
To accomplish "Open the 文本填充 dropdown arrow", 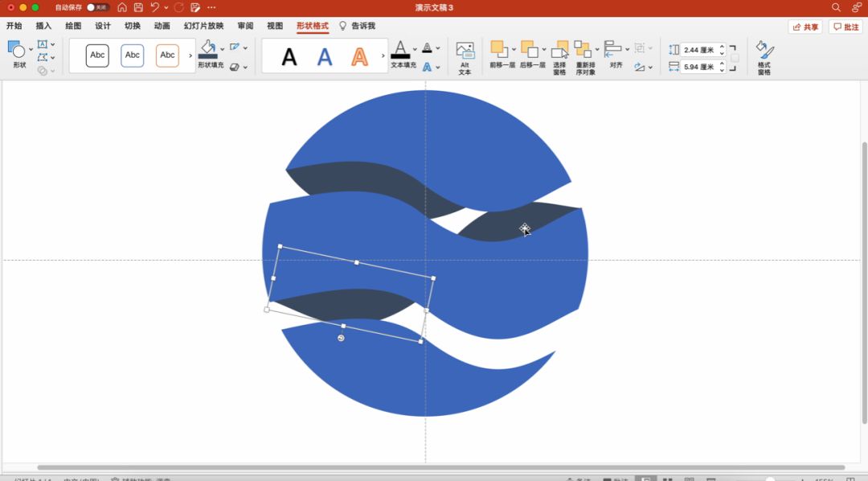I will point(415,49).
